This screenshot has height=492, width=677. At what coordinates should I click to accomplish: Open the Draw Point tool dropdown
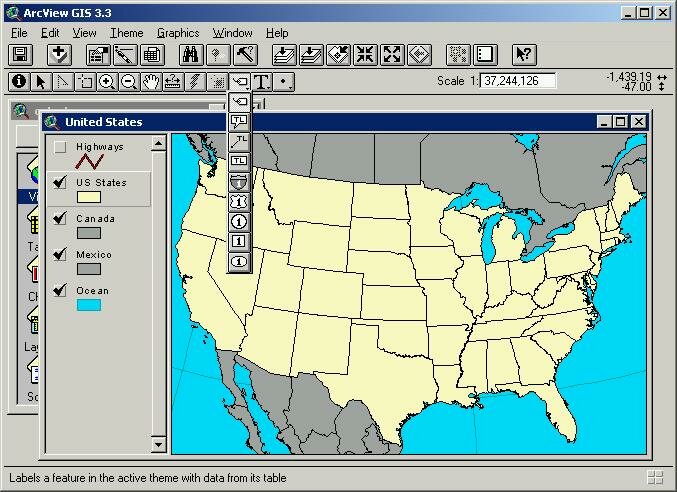coord(283,82)
